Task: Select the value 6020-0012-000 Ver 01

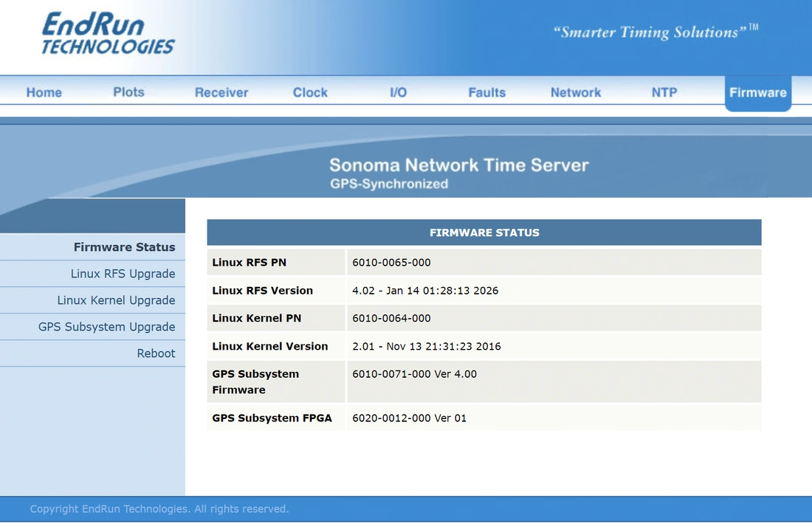Action: [409, 418]
